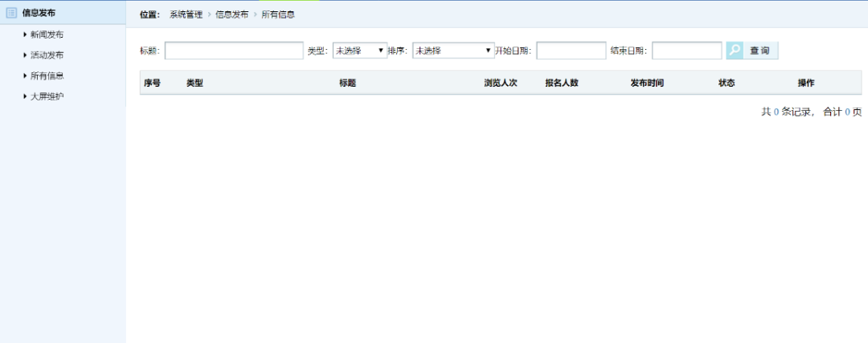Click the magnifier icon beside 查询

point(735,51)
